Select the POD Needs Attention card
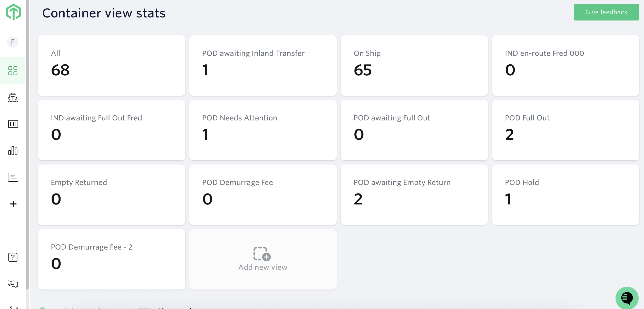Viewport: 644px width, 309px height. (263, 130)
